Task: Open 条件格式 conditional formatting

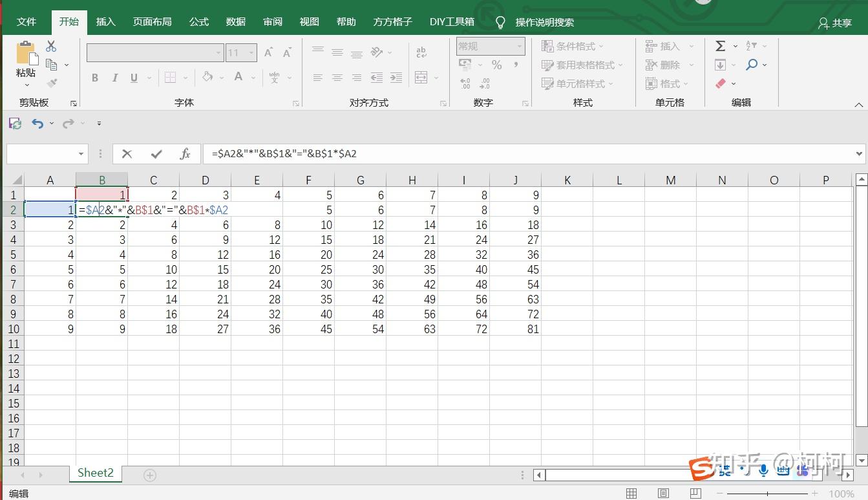Action: [x=574, y=45]
